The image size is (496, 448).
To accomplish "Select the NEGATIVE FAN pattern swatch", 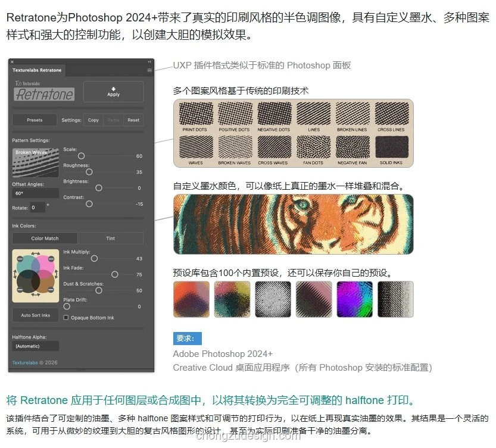I will tap(352, 147).
